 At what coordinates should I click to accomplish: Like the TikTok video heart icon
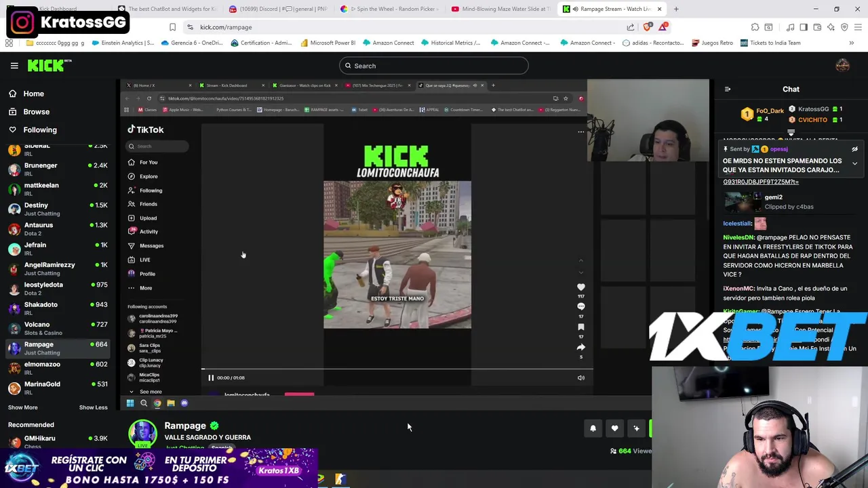point(580,287)
